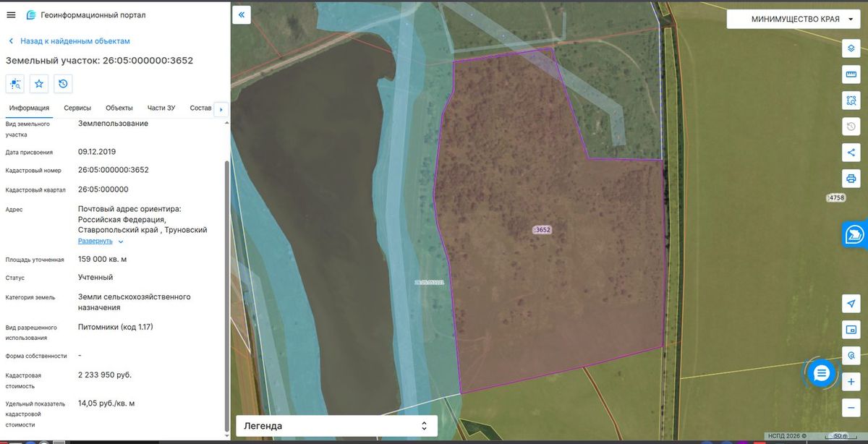Image resolution: width=868 pixels, height=444 pixels.
Task: Open the hamburger main menu
Action: (x=11, y=14)
